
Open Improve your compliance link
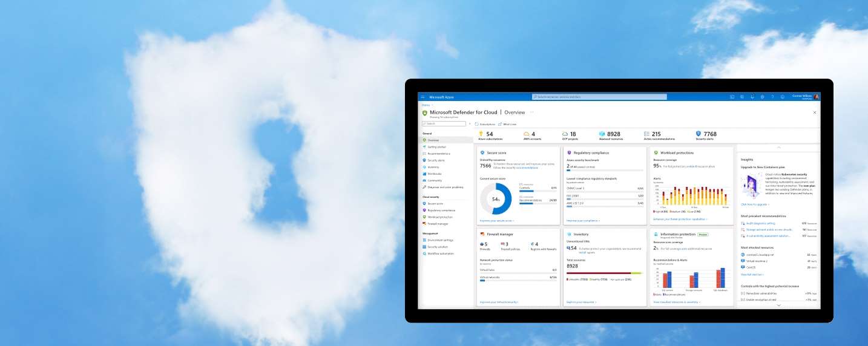point(583,221)
